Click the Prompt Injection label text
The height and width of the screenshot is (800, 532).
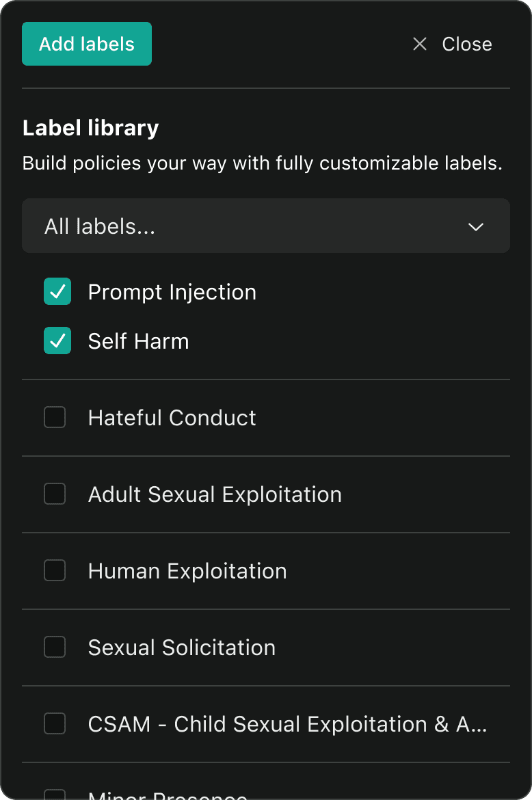click(x=172, y=292)
